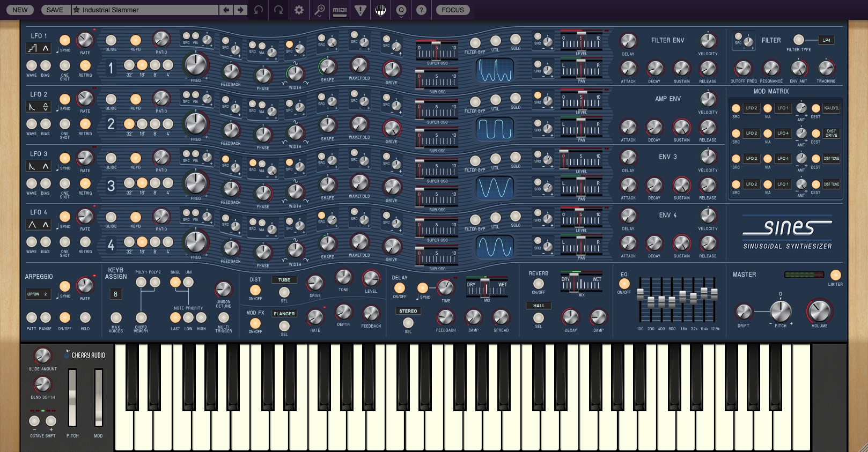The width and height of the screenshot is (868, 452).
Task: Click the panic exclamation triangle icon
Action: click(x=361, y=10)
